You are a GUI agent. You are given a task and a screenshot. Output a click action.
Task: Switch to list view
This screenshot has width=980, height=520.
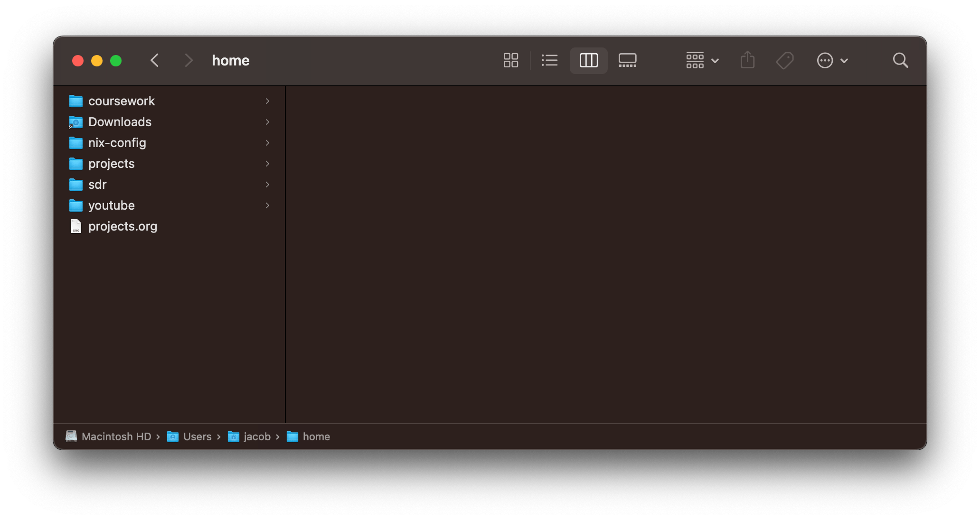tap(549, 60)
